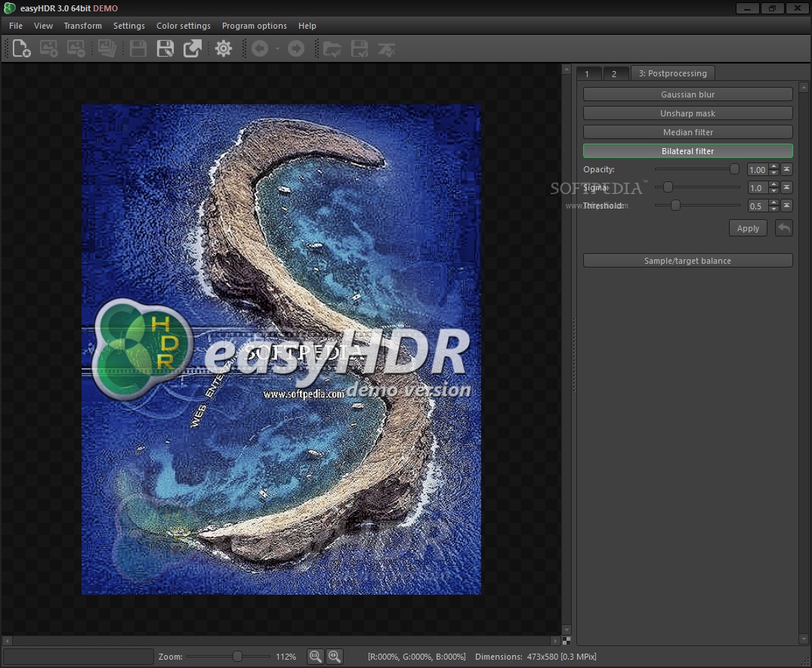Click the Redo forward arrow toolbar icon
This screenshot has height=668, width=812.
(295, 48)
